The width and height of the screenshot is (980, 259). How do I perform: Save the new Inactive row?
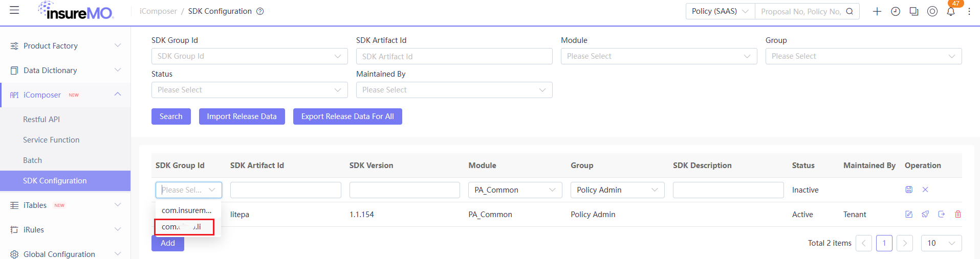[909, 190]
